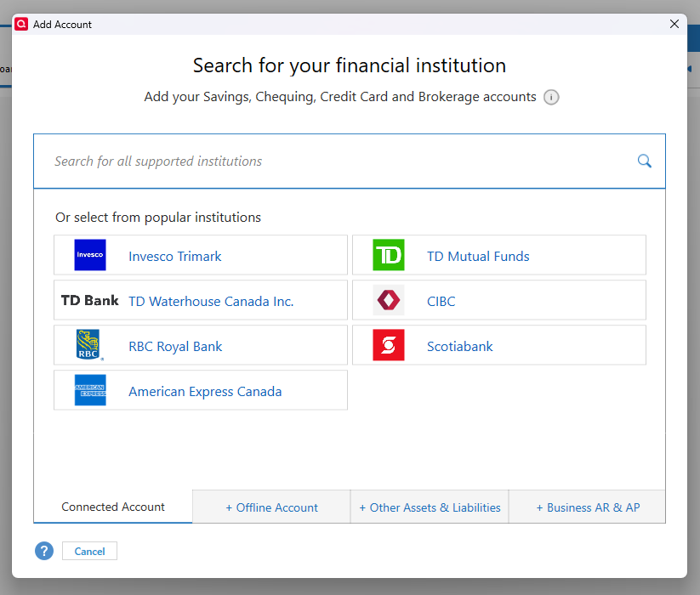Click the CIBC diamond logo

[x=389, y=300]
